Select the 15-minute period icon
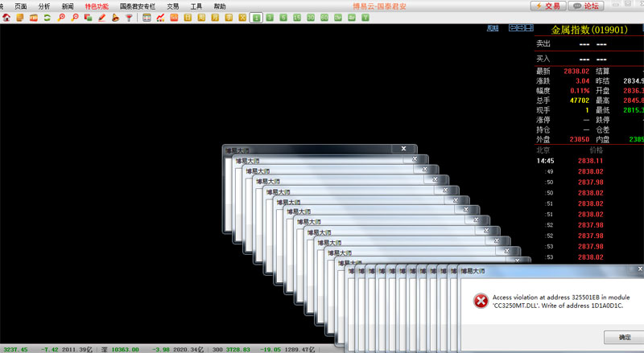Image resolution: width=644 pixels, height=353 pixels. tap(297, 18)
